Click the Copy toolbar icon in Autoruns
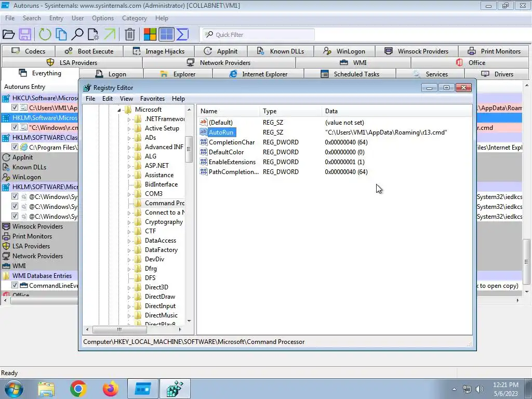 click(x=61, y=34)
